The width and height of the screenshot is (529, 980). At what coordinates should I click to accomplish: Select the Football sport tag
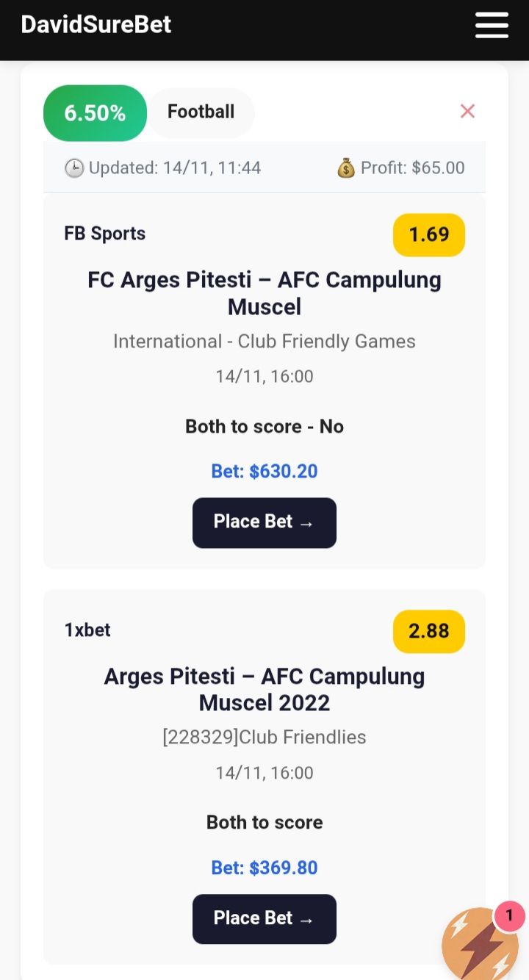tap(201, 112)
